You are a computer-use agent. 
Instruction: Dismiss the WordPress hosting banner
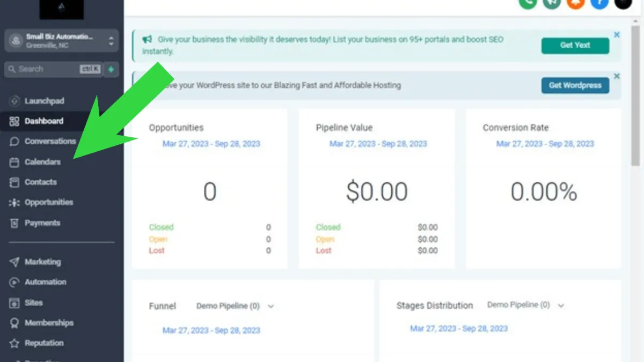point(617,76)
